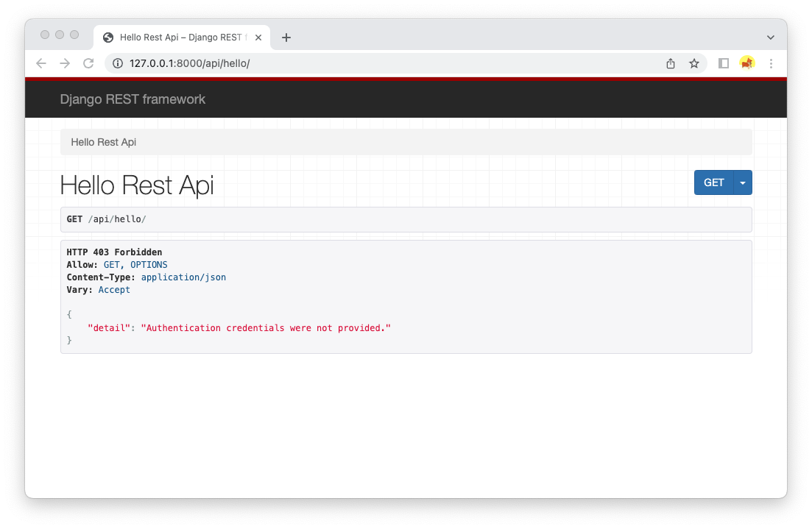Click the Django REST framework header link
812x529 pixels.
pos(133,99)
